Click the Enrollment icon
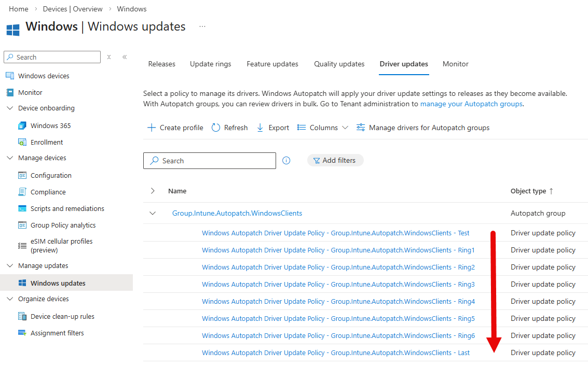Screen dimensions: 588x367 (x=22, y=143)
